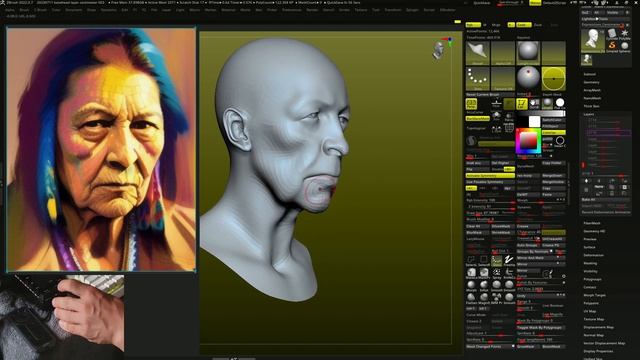
Task: Toggle the >X< symmetry axis
Action: [x=471, y=189]
